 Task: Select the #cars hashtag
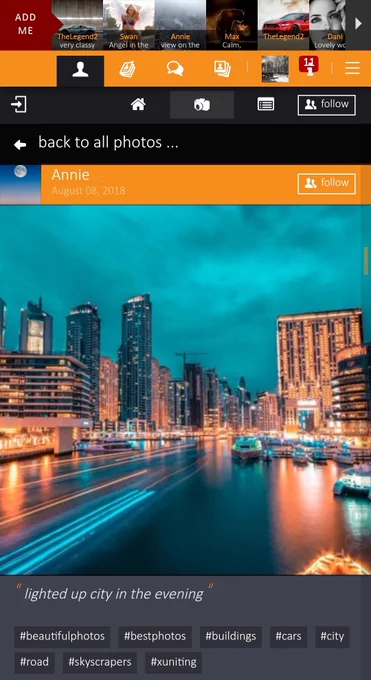pos(288,637)
